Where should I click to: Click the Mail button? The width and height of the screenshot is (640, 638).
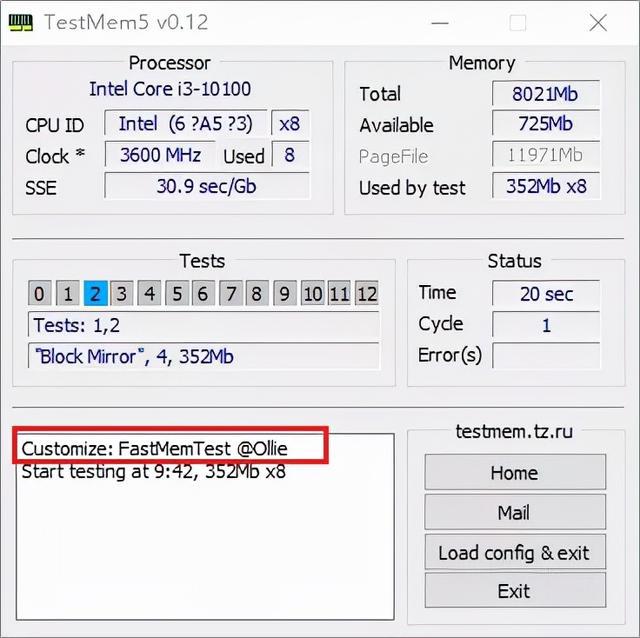(515, 512)
